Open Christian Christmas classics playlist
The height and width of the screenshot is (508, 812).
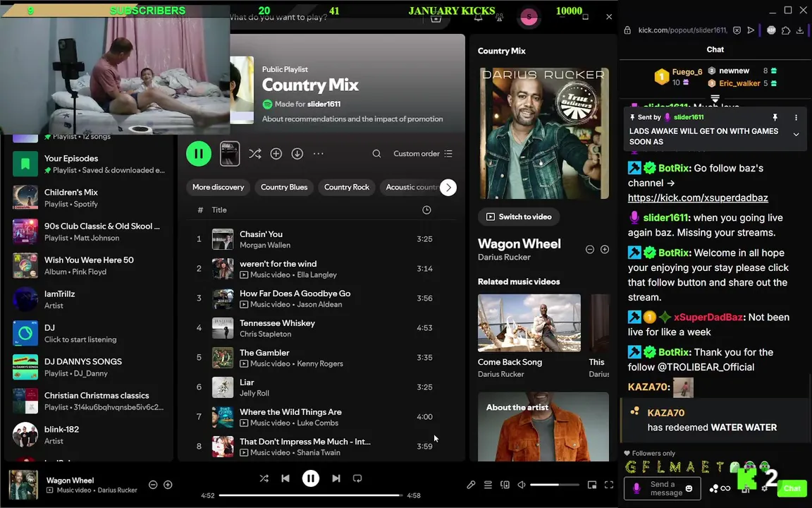tap(89, 401)
